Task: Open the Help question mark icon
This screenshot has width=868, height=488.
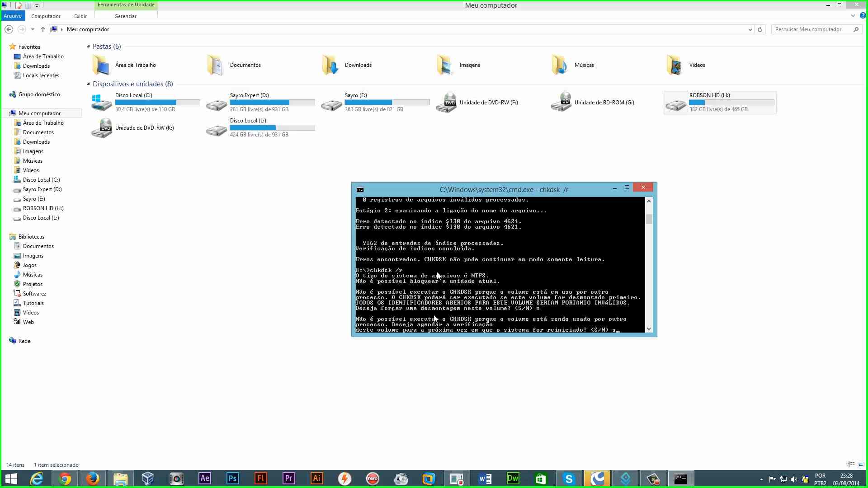Action: (x=863, y=16)
